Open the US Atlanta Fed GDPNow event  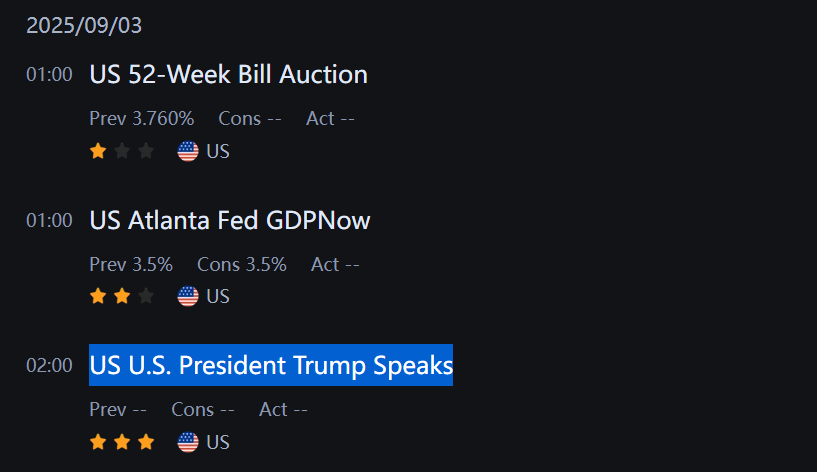coord(230,220)
